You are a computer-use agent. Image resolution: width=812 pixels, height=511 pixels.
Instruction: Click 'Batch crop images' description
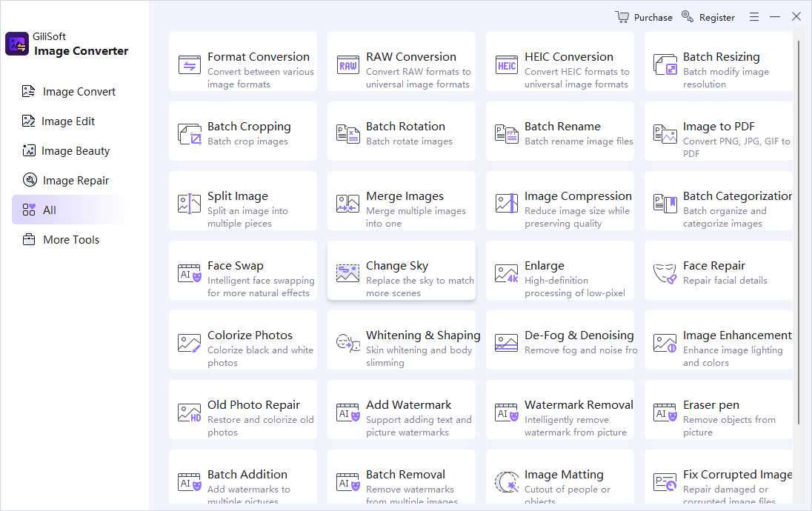tap(247, 141)
